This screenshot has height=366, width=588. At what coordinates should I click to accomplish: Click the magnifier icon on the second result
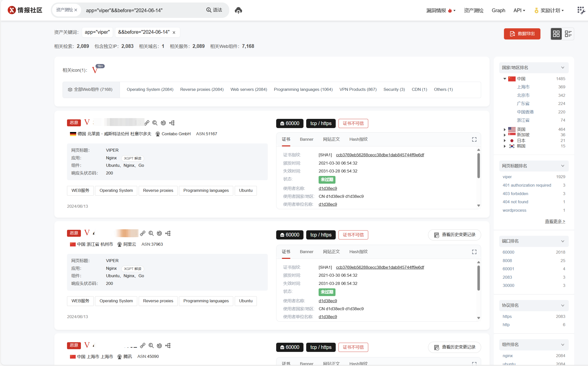[x=151, y=233]
